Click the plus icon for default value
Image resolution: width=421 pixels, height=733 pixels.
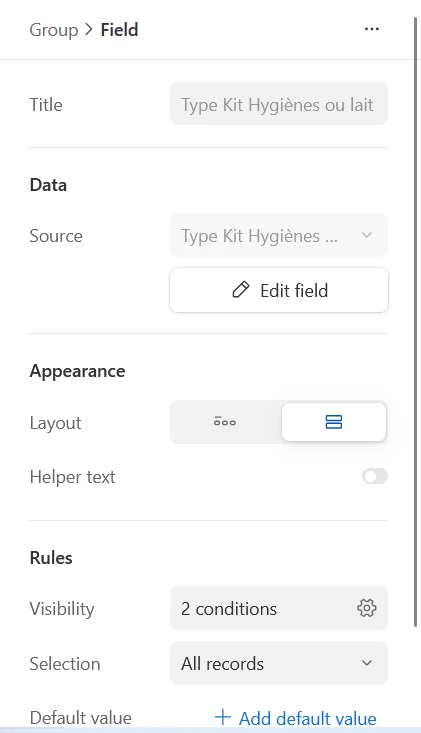[x=223, y=717]
